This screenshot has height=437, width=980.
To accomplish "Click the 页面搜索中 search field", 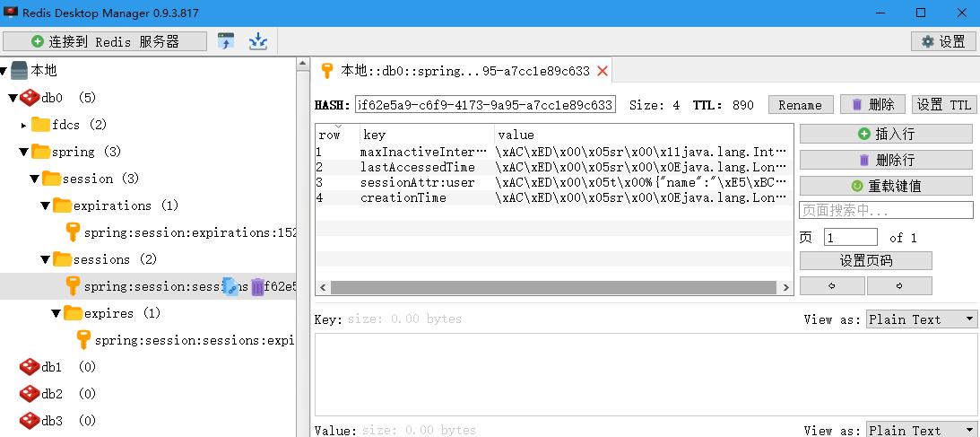I will [885, 210].
